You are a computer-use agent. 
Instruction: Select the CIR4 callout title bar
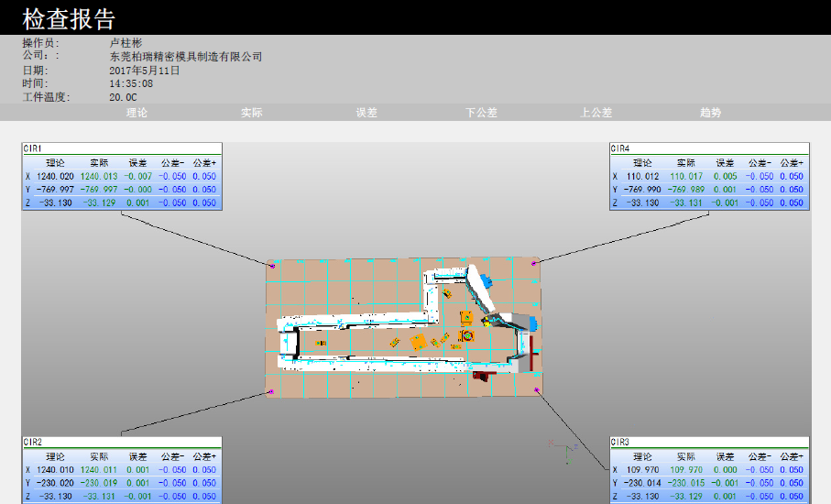pyautogui.click(x=710, y=148)
